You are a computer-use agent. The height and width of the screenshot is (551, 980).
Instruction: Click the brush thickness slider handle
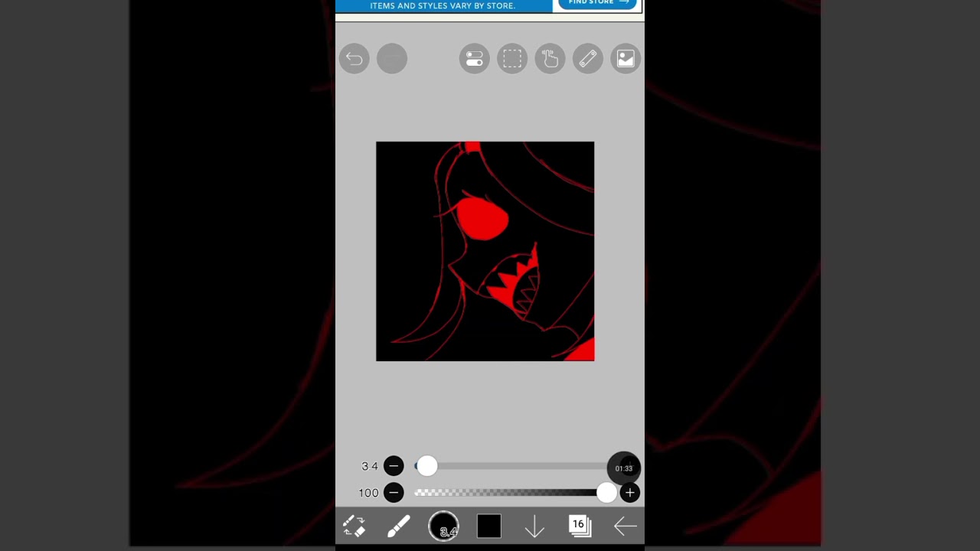427,465
